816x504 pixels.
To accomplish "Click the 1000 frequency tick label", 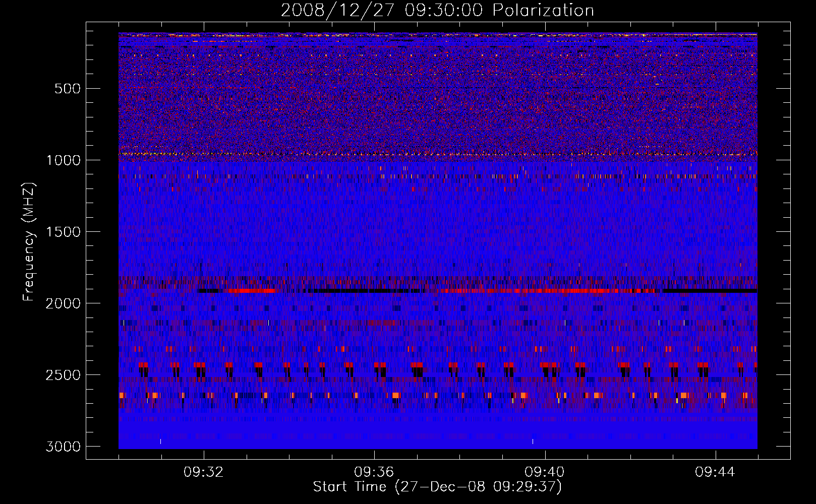I will pos(63,160).
